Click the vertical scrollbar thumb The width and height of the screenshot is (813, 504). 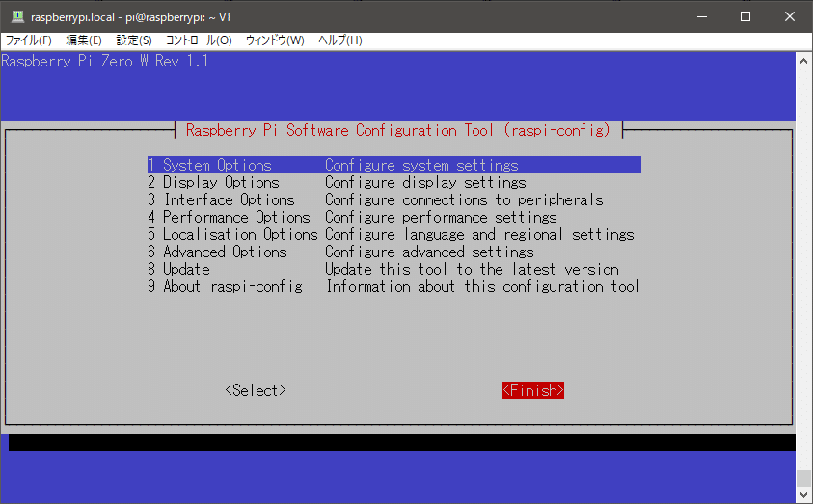pyautogui.click(x=803, y=478)
